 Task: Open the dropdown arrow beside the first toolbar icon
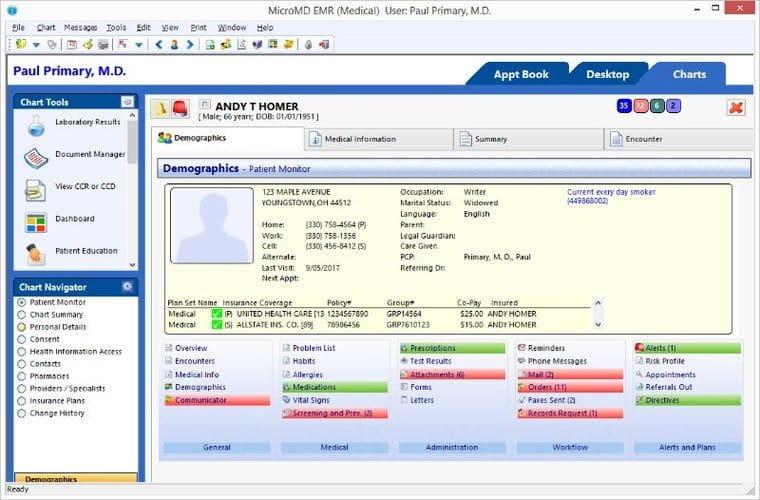(36, 45)
